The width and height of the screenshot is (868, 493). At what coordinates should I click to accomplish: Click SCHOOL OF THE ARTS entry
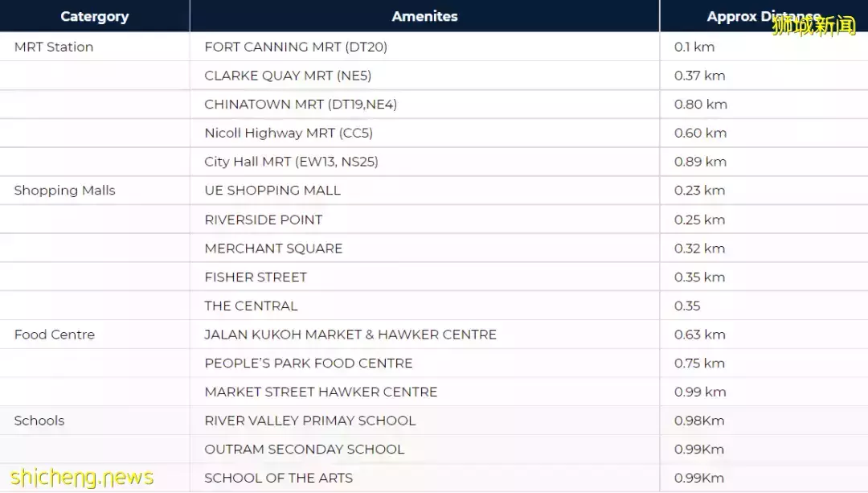(279, 478)
